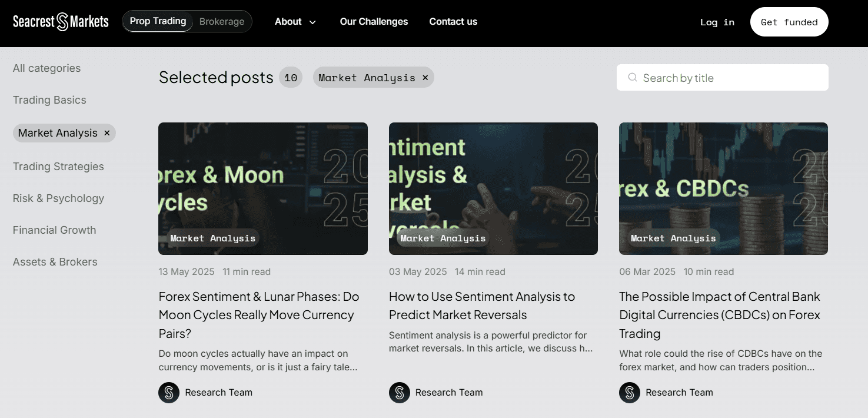Click the search magnifier icon
The height and width of the screenshot is (418, 868).
tap(633, 78)
